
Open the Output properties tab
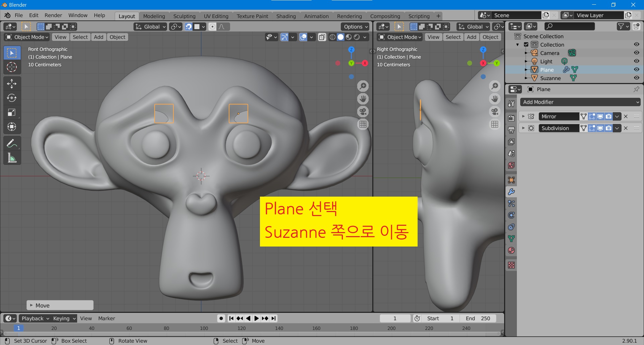511,130
